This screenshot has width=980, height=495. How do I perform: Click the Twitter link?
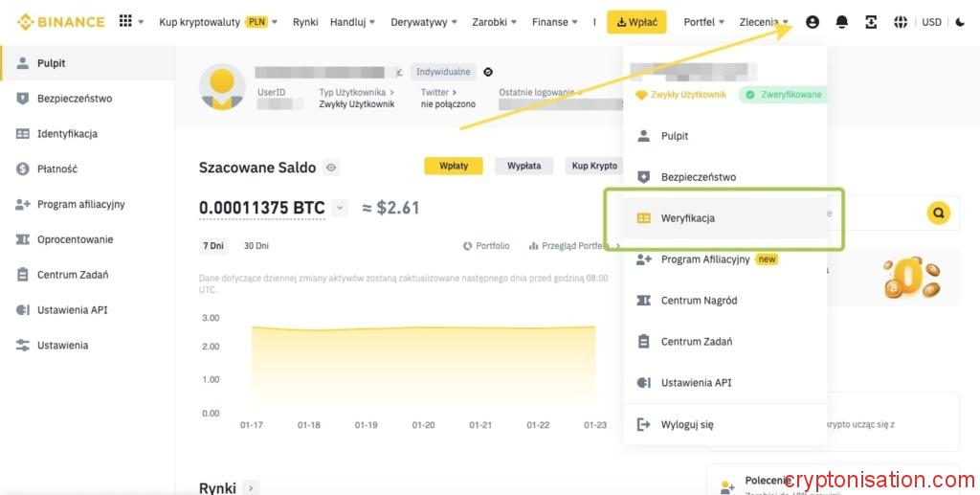438,93
